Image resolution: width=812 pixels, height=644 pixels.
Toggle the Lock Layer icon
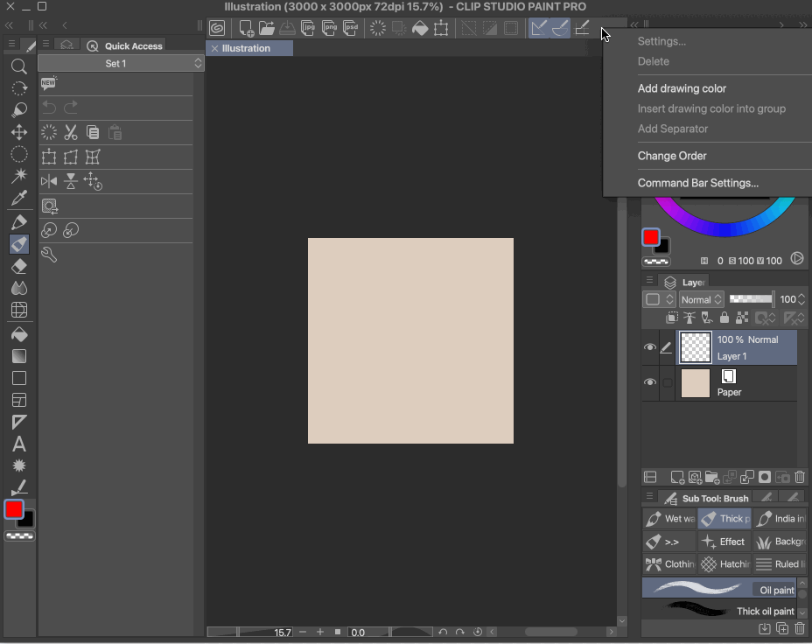[724, 318]
